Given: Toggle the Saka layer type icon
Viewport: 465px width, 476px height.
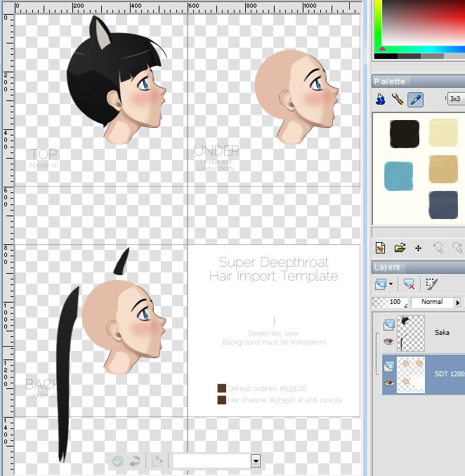Looking at the screenshot, I should click(387, 324).
